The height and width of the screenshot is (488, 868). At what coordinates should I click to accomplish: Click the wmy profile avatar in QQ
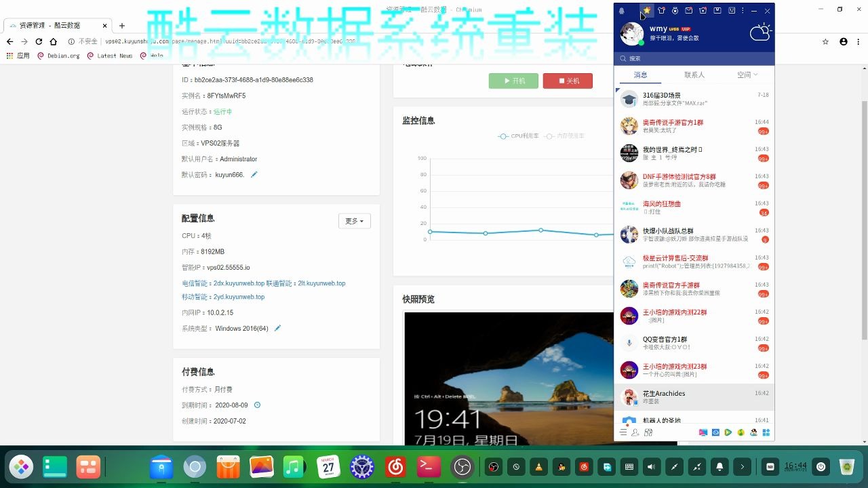point(632,33)
